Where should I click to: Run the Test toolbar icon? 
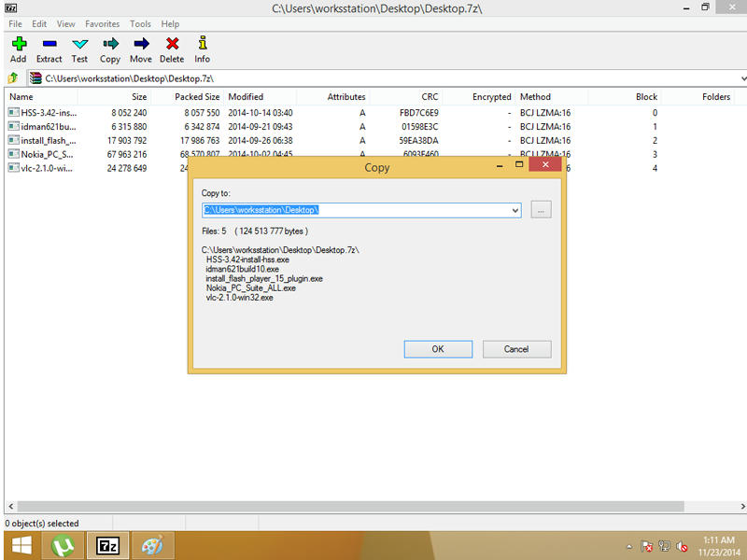click(x=79, y=44)
